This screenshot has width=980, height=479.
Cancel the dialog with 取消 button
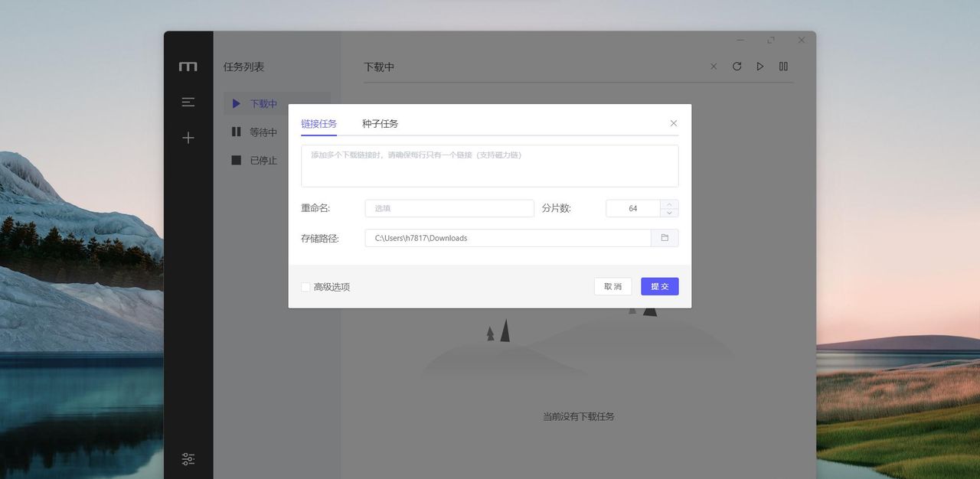tap(612, 286)
